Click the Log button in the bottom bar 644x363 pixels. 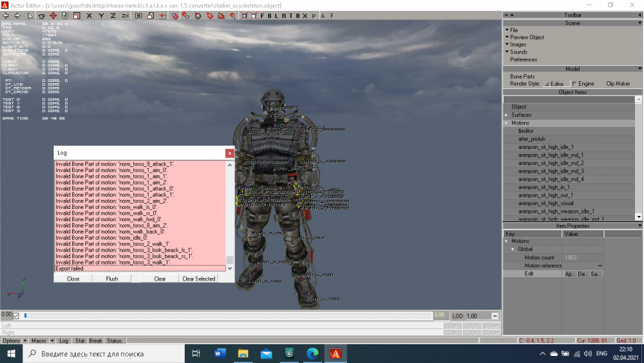point(64,341)
